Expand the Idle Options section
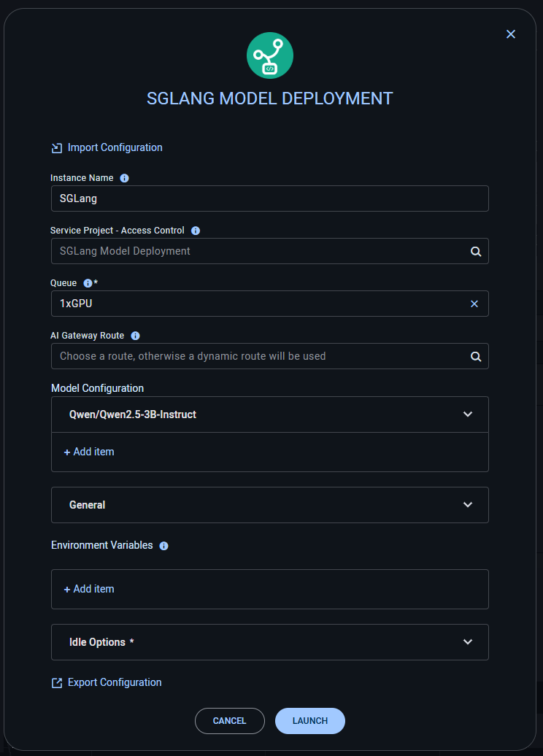The image size is (543, 756). 468,642
